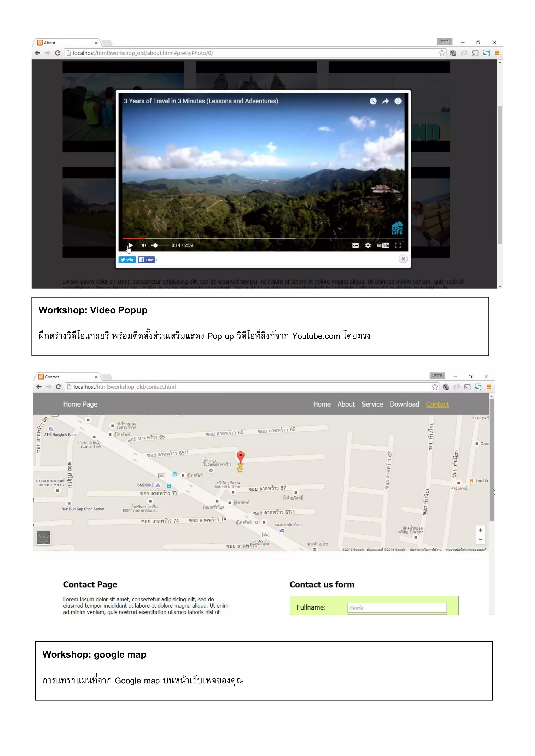Zoom in on Google map
The width and height of the screenshot is (535, 756).
[480, 530]
